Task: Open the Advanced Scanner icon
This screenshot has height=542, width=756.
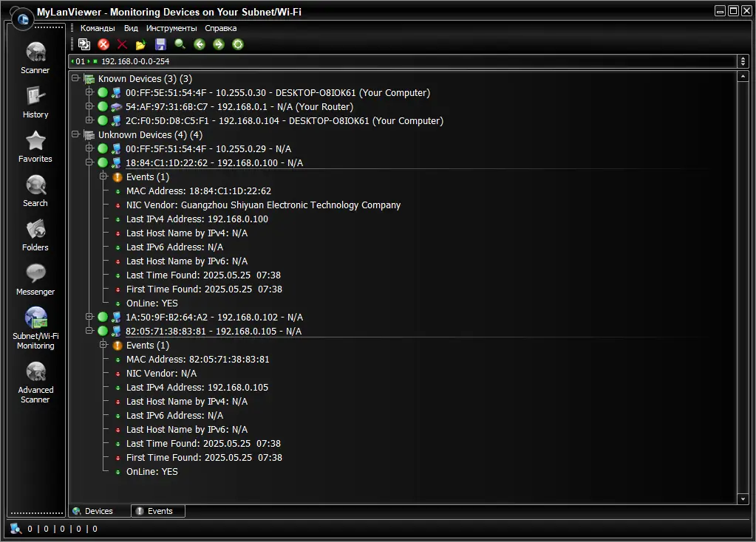Action: [x=35, y=372]
